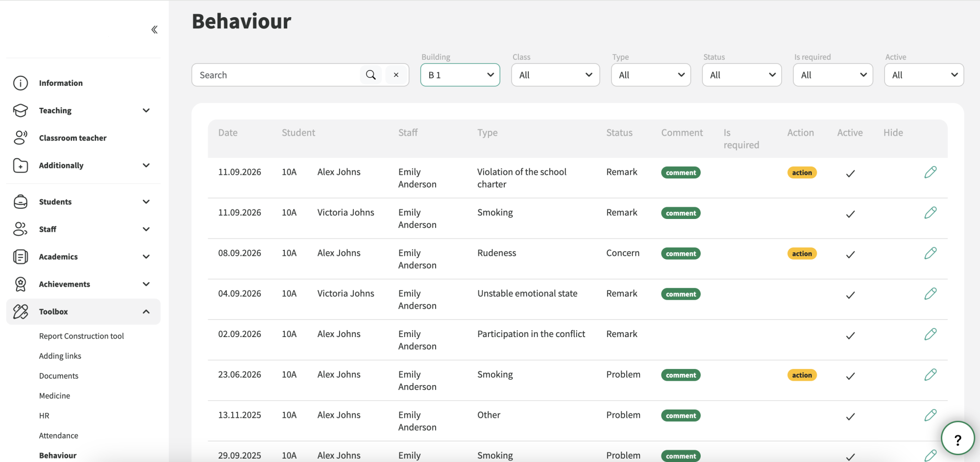Toggle Active checkmark for Unstable emotional state row
Image resolution: width=980 pixels, height=462 pixels.
click(x=850, y=295)
